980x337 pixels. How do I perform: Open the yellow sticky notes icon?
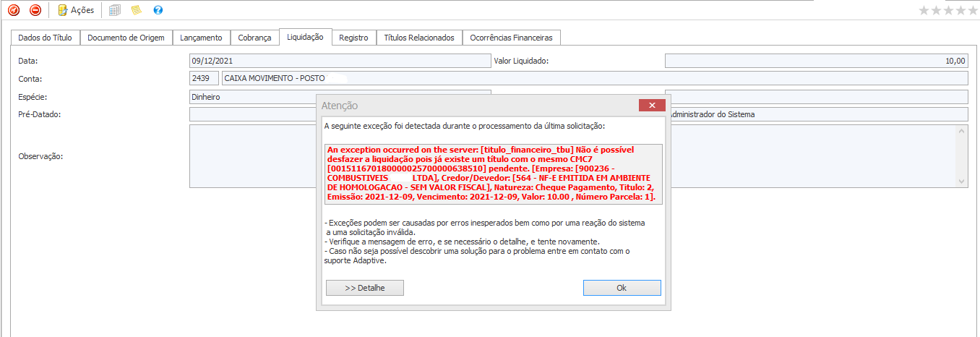click(137, 10)
